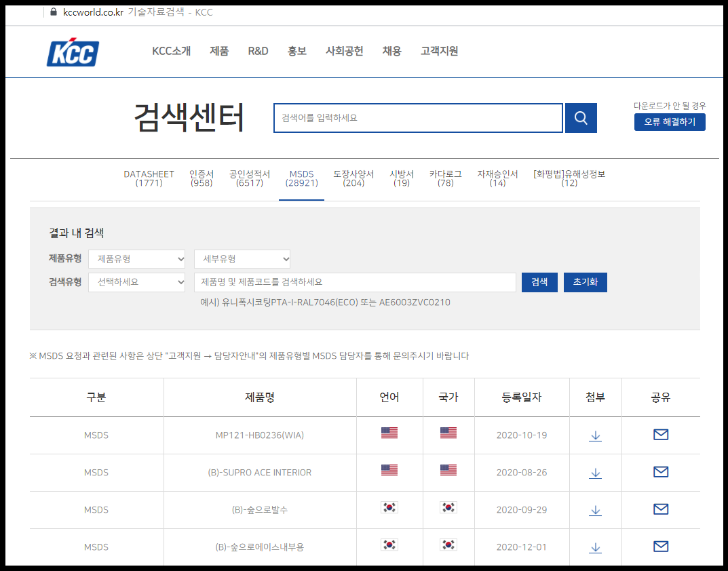Open the 고객지원 menu
The width and height of the screenshot is (728, 571).
tap(439, 51)
